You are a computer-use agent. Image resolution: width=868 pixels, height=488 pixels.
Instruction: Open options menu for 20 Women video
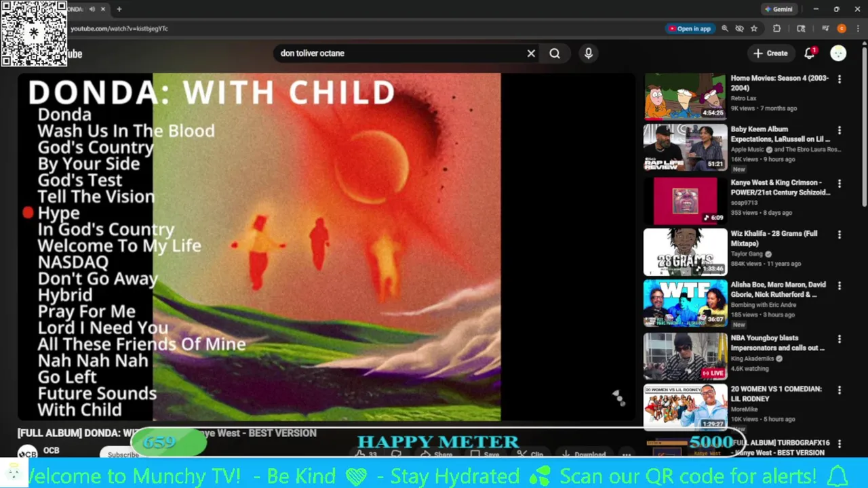pyautogui.click(x=840, y=390)
